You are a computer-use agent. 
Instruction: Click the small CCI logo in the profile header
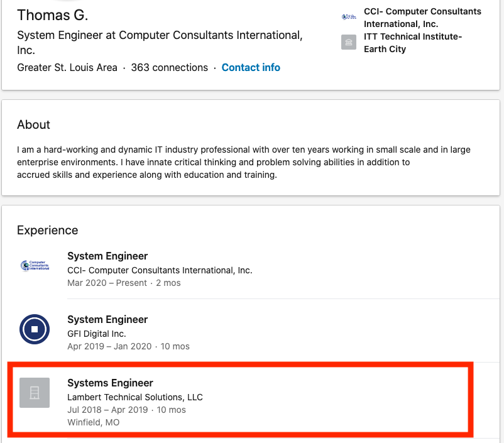point(349,17)
